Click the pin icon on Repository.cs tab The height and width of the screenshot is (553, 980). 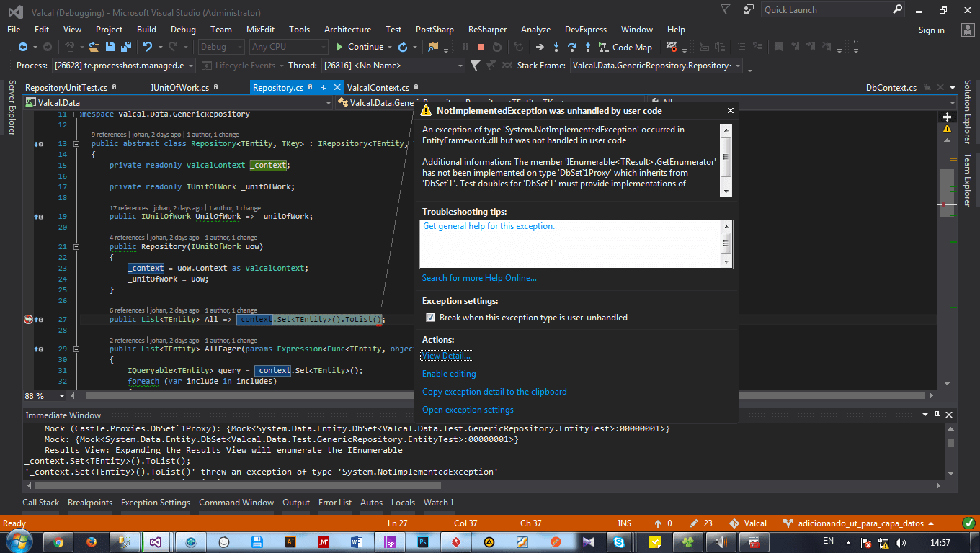click(324, 87)
